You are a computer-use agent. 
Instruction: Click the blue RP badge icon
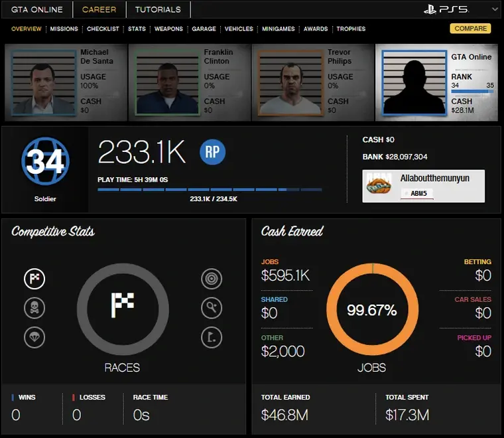click(212, 152)
